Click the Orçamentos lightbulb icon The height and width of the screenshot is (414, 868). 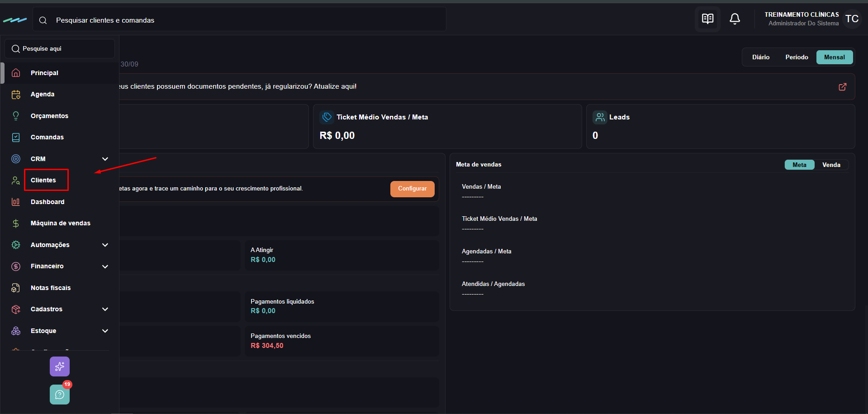(16, 116)
